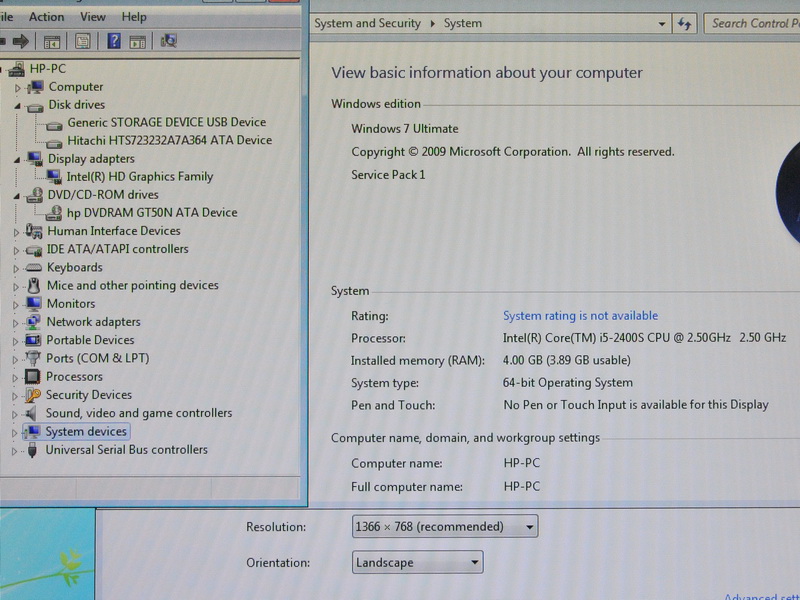Click the Security Devices key icon

(x=33, y=395)
